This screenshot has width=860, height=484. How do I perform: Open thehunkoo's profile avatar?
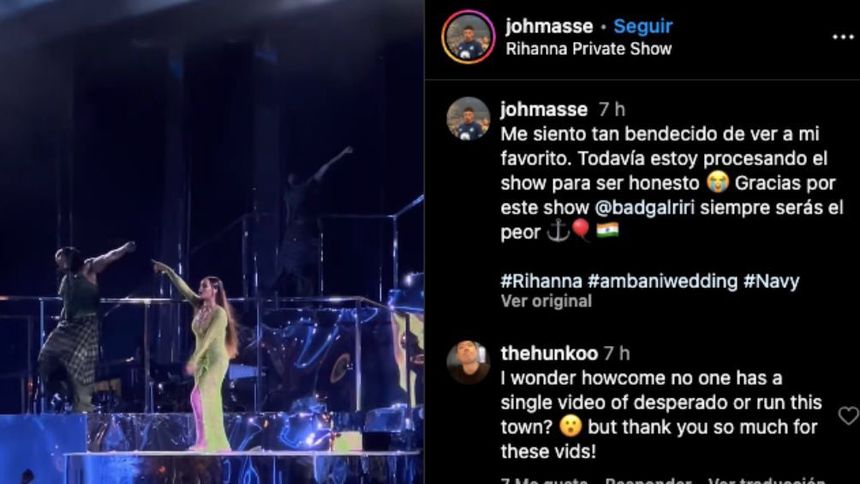(468, 362)
